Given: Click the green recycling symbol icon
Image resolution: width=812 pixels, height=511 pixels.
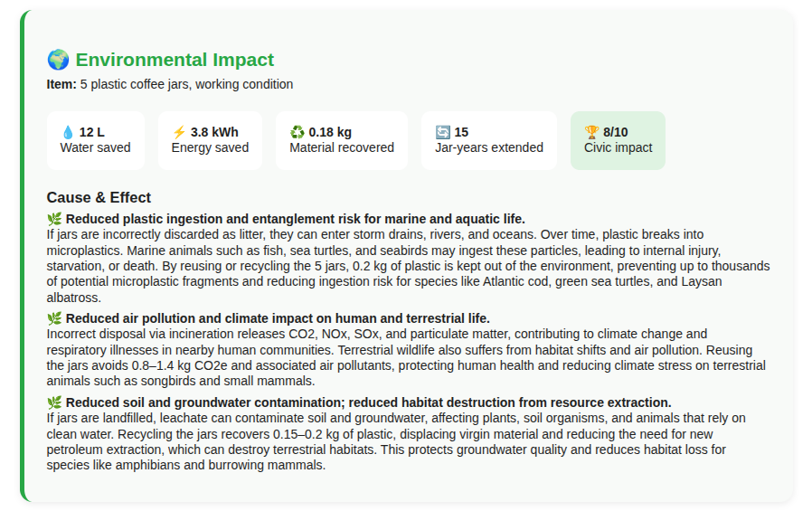Looking at the screenshot, I should click(x=297, y=133).
